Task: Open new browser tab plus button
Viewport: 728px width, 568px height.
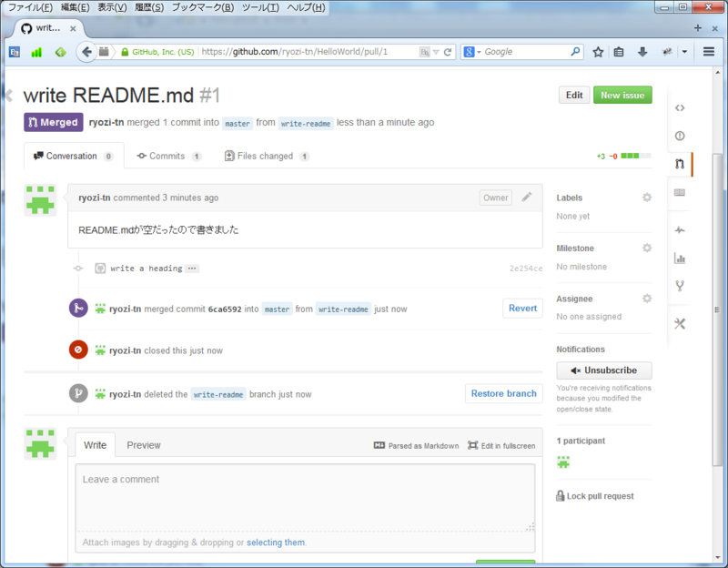Action: [698, 28]
